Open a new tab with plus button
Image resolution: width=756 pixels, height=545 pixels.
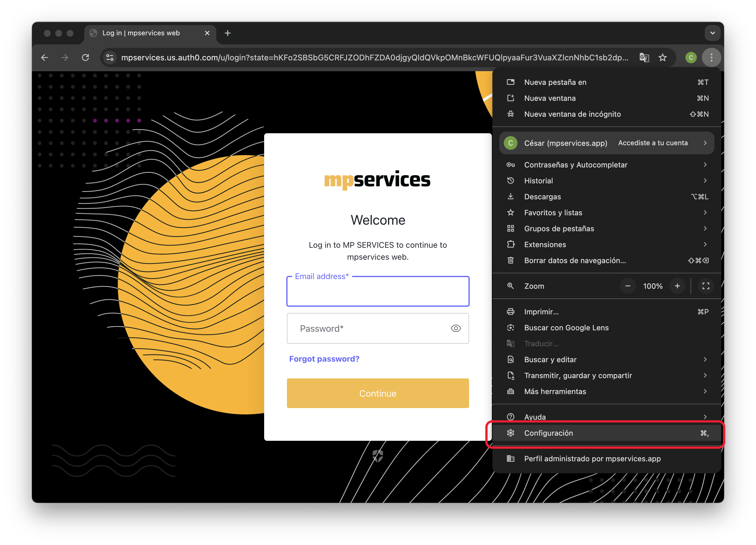[x=228, y=33]
